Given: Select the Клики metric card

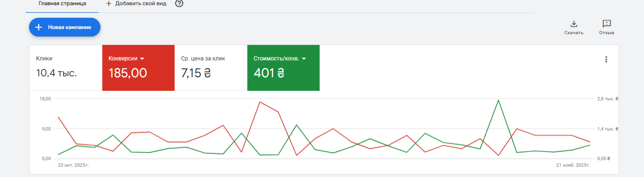Looking at the screenshot, I should click(x=66, y=68).
